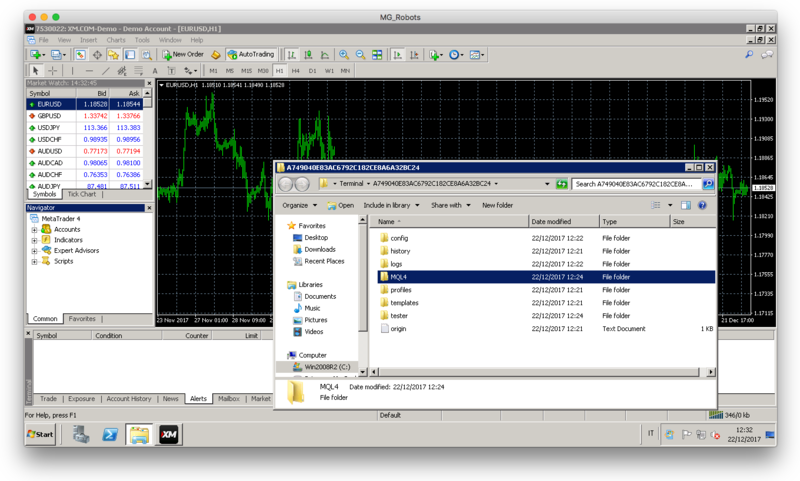Select the crosshair cursor tool
The image size is (800, 481).
click(53, 71)
